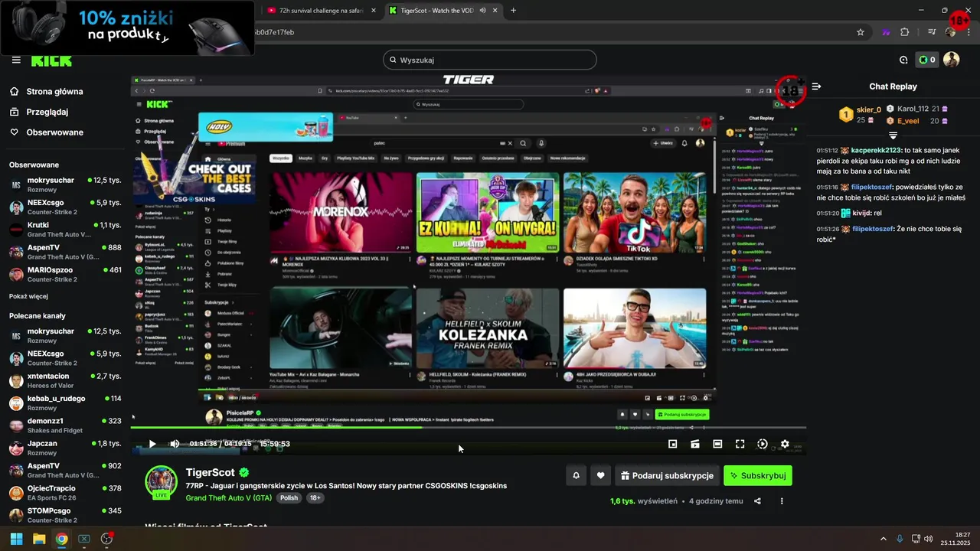Image resolution: width=980 pixels, height=551 pixels.
Task: Open OjciecTrapcio channel in sidebar
Action: (66, 493)
